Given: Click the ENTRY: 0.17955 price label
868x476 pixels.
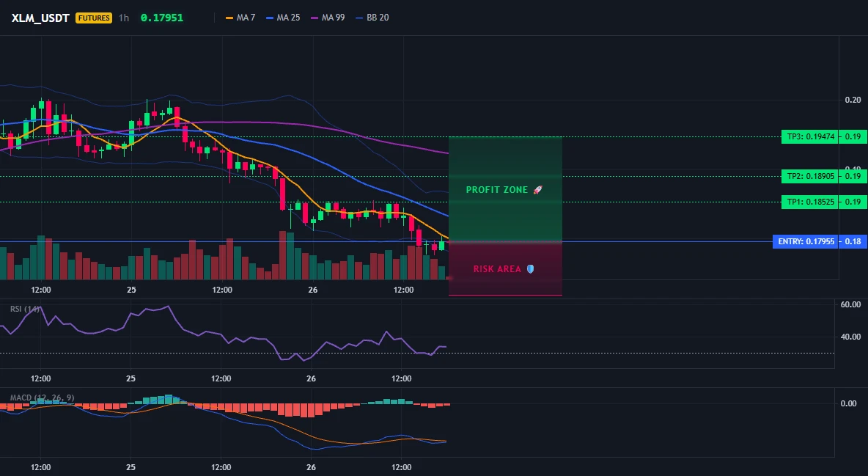Looking at the screenshot, I should pyautogui.click(x=805, y=241).
